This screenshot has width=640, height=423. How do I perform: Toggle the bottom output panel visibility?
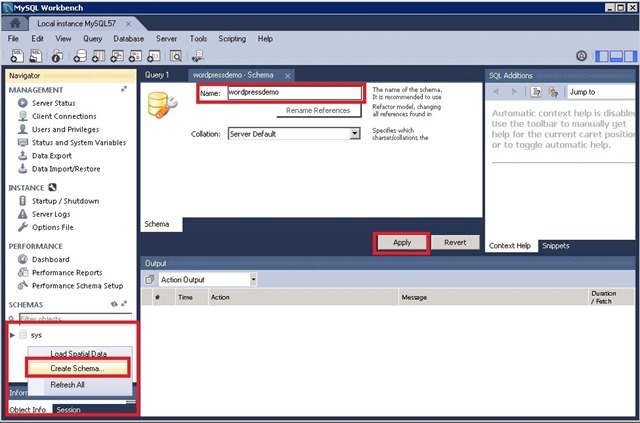(616, 56)
